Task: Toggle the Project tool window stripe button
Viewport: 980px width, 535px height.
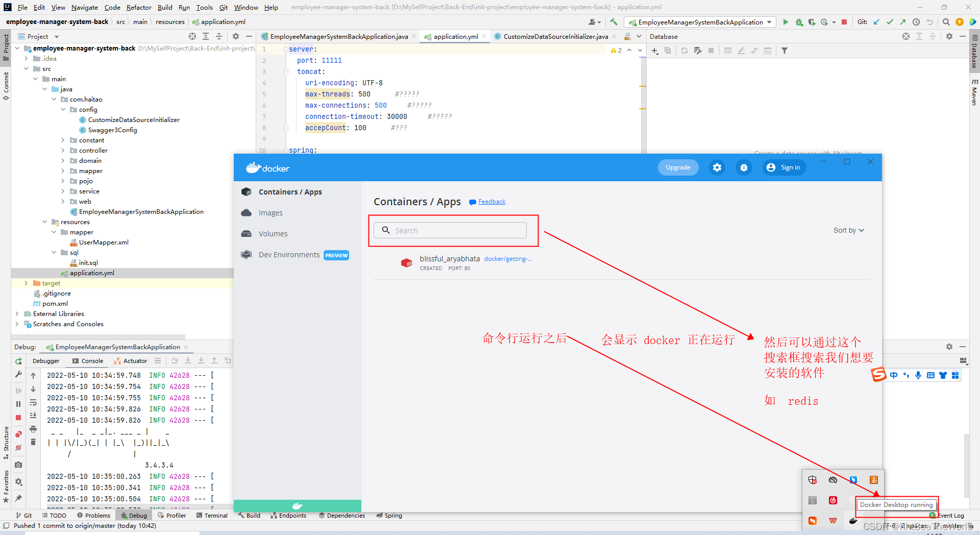Action: click(6, 47)
